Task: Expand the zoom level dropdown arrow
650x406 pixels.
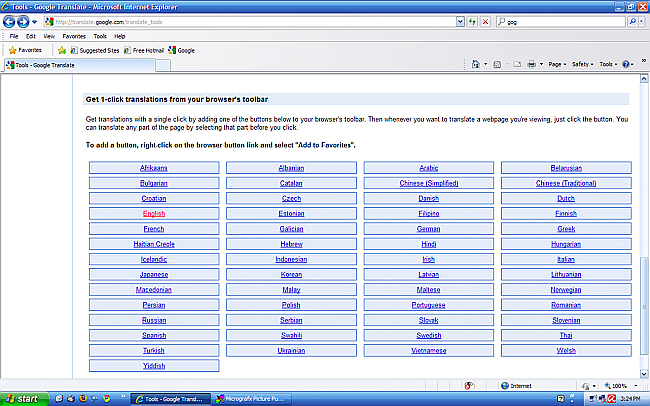Action: [636, 386]
